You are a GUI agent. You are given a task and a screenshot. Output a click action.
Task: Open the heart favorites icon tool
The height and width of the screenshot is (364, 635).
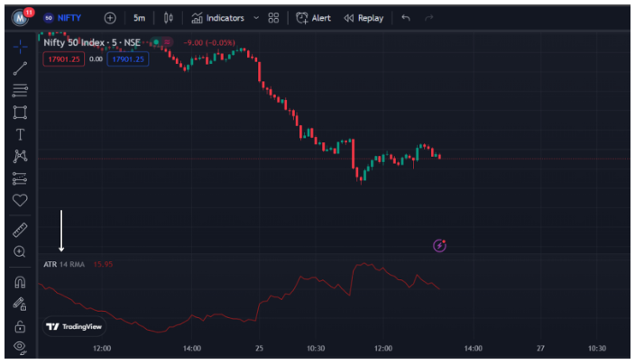pos(20,200)
